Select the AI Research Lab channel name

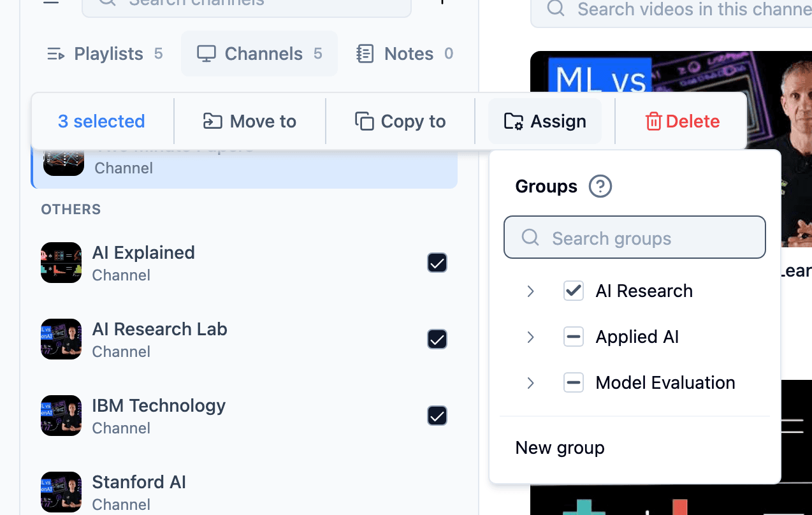point(160,329)
